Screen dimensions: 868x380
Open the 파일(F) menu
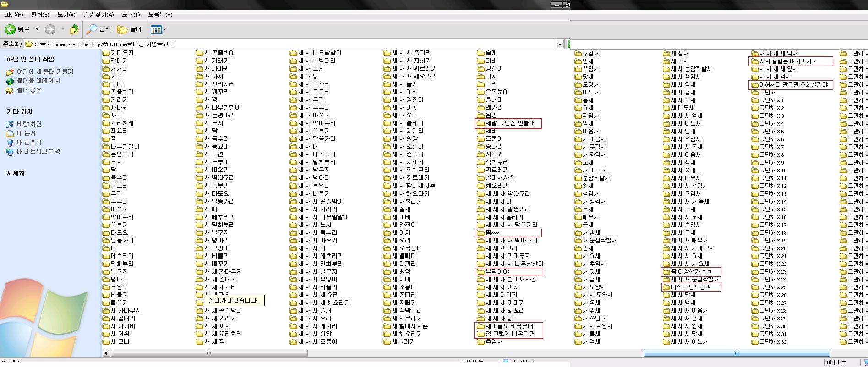(x=14, y=14)
